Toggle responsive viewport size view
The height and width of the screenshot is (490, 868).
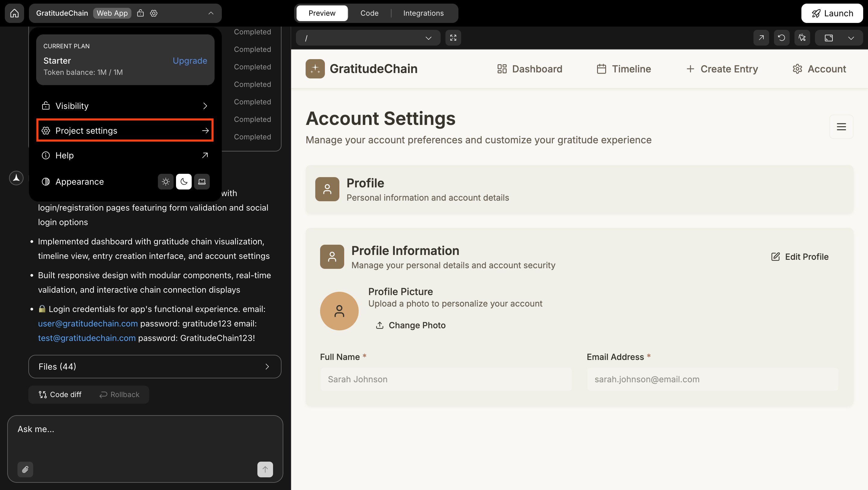point(829,37)
